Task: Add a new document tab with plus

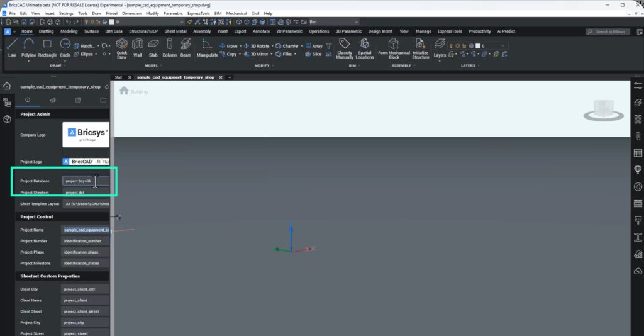Action: tap(230, 77)
